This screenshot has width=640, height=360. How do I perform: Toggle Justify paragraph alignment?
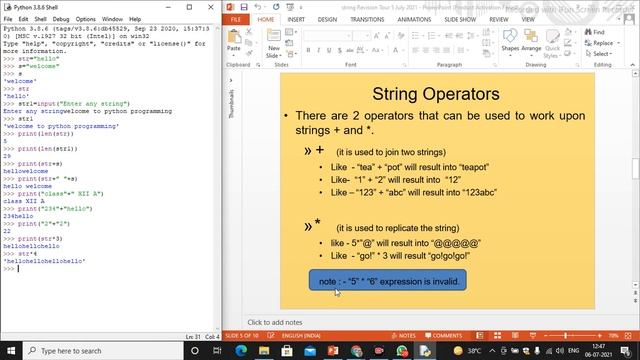click(x=446, y=50)
